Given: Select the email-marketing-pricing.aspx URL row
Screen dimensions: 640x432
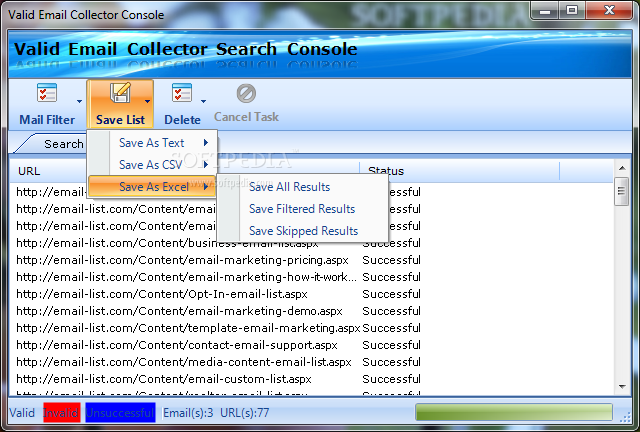Looking at the screenshot, I should click(182, 260).
